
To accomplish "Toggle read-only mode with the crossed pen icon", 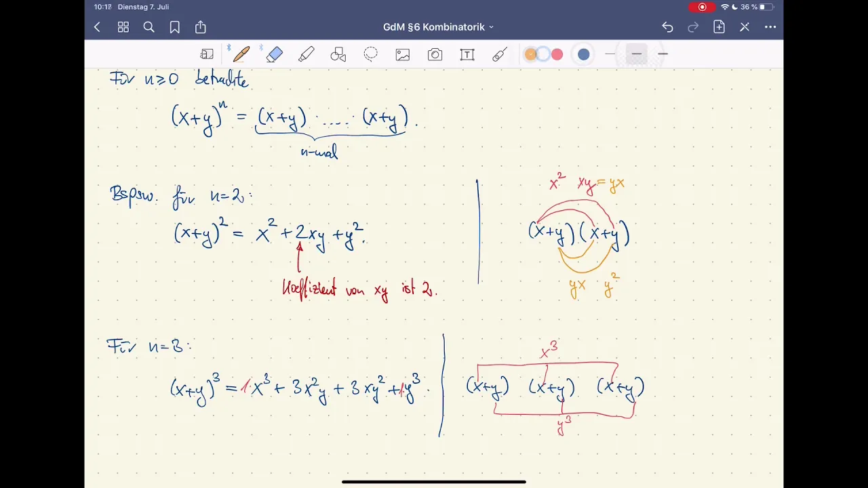I will point(745,27).
